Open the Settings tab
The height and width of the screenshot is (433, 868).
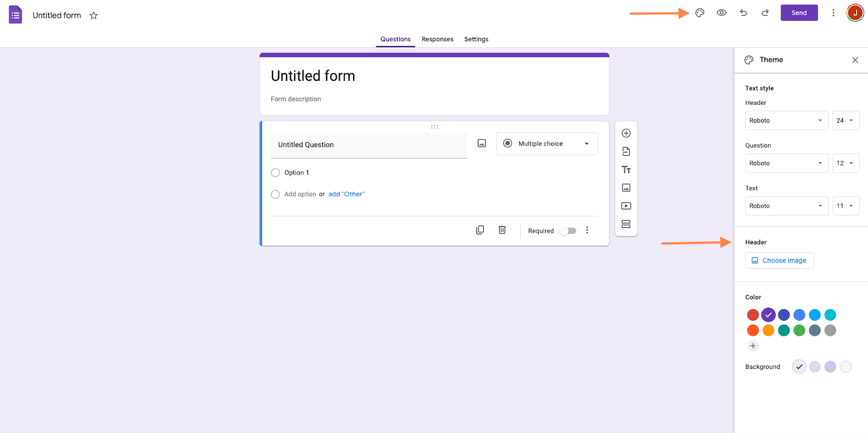pos(476,39)
